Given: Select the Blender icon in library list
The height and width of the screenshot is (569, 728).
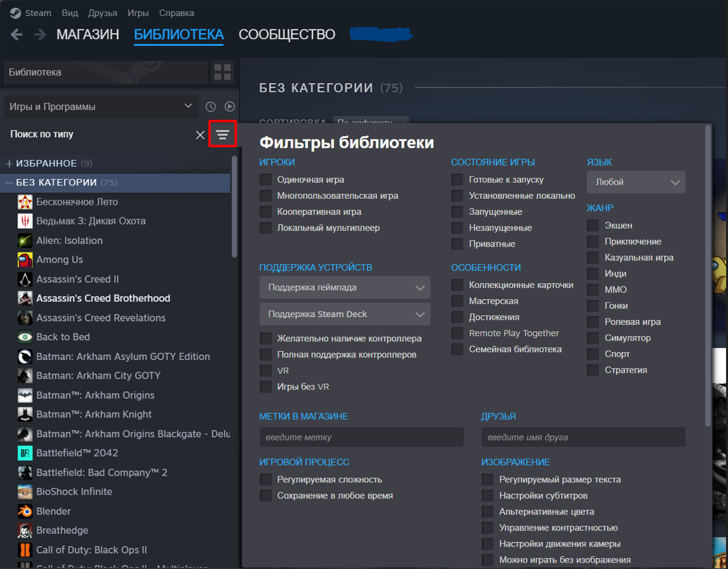Looking at the screenshot, I should (x=25, y=511).
